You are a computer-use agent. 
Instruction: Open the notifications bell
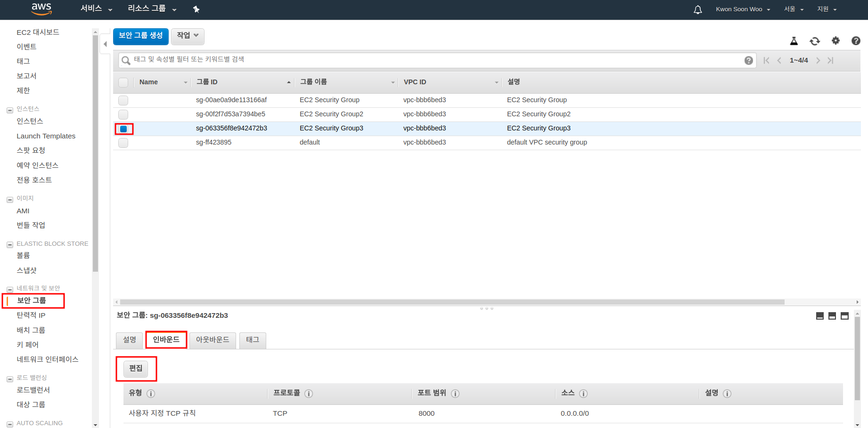(x=698, y=9)
